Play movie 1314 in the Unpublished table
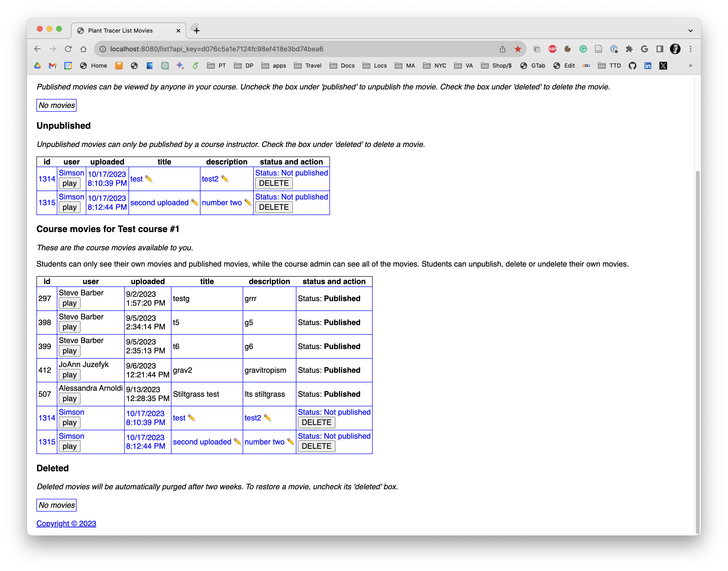This screenshot has width=728, height=571. [x=70, y=183]
